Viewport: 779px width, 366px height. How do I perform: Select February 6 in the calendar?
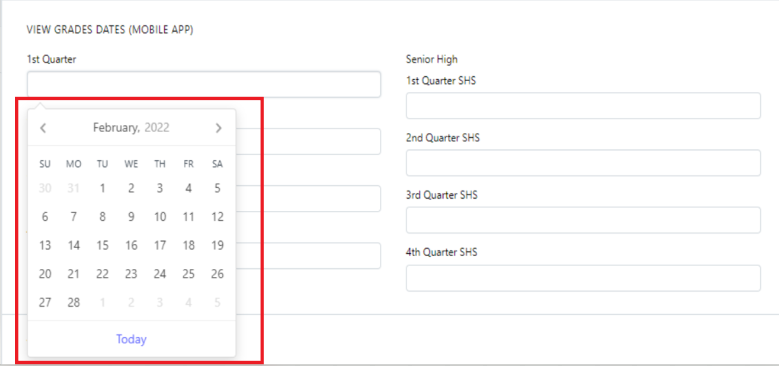(45, 217)
